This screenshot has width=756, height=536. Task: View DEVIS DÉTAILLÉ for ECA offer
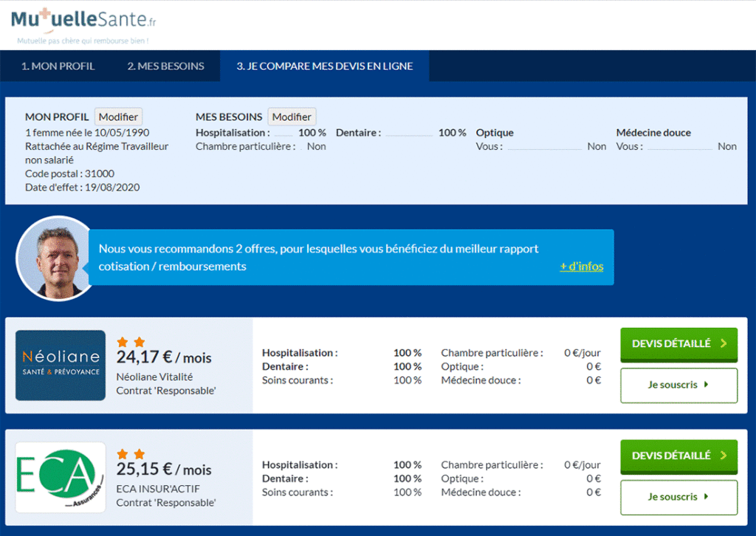678,456
